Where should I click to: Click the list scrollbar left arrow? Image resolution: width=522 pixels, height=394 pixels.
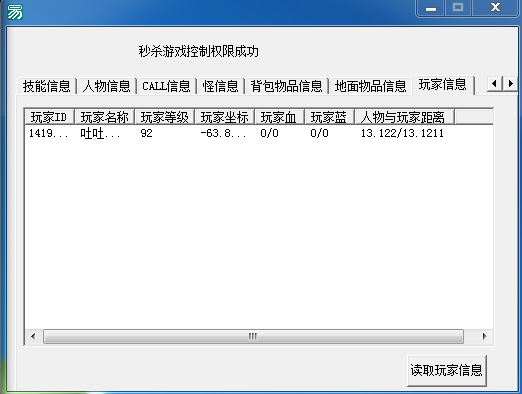tap(33, 336)
